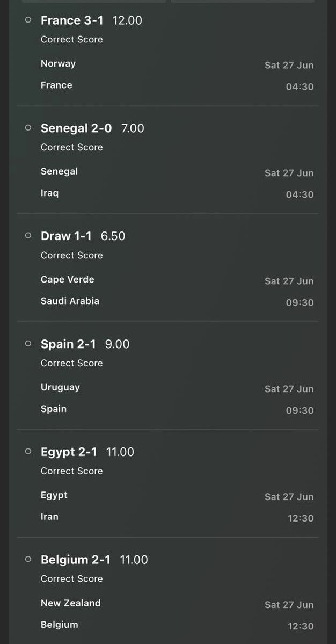Click the 12.00 odds for France 3-1
This screenshot has width=336, height=644.
point(127,20)
